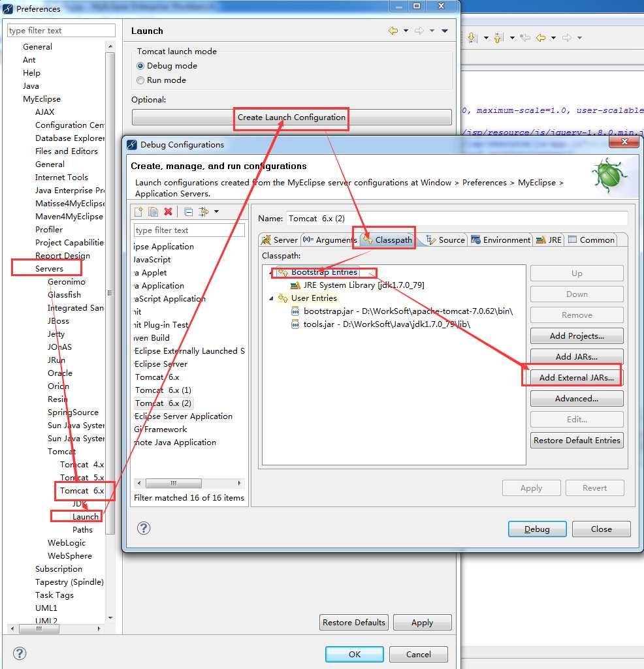Select Paths item in Preferences tree
644x669 pixels.
(82, 530)
